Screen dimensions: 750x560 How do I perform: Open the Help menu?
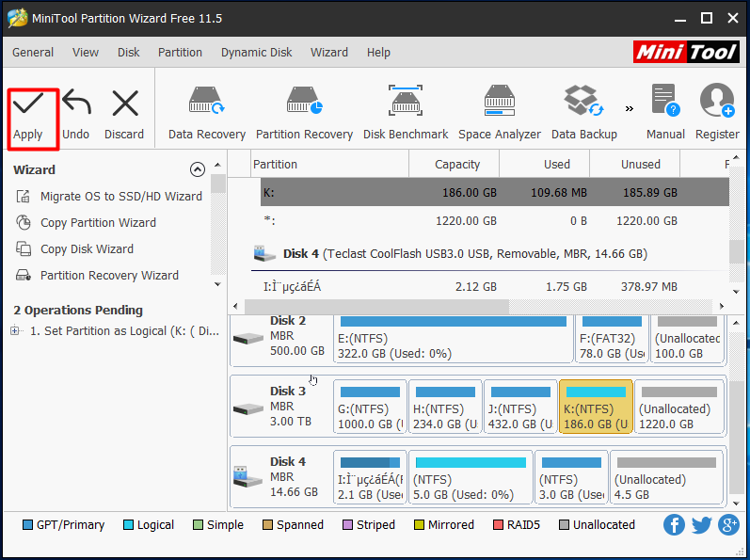pos(378,52)
